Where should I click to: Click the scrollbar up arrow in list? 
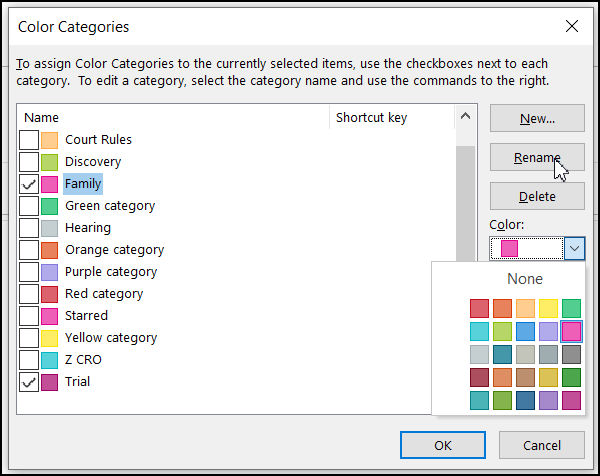click(x=465, y=118)
